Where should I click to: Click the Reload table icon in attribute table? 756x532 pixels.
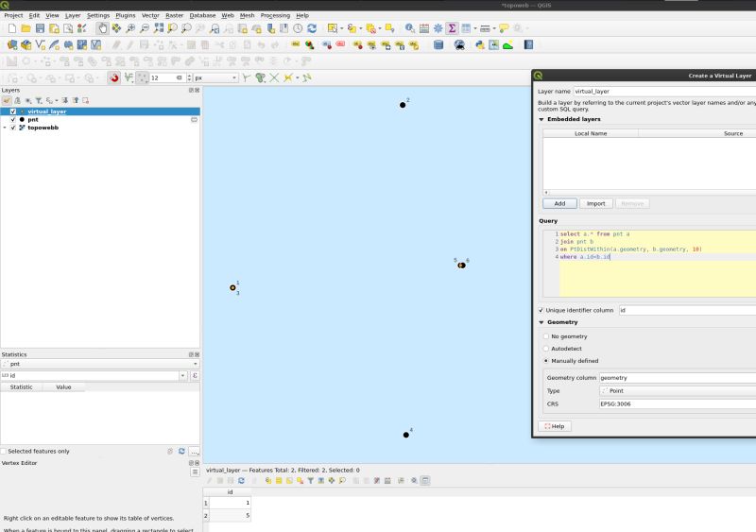(x=241, y=480)
